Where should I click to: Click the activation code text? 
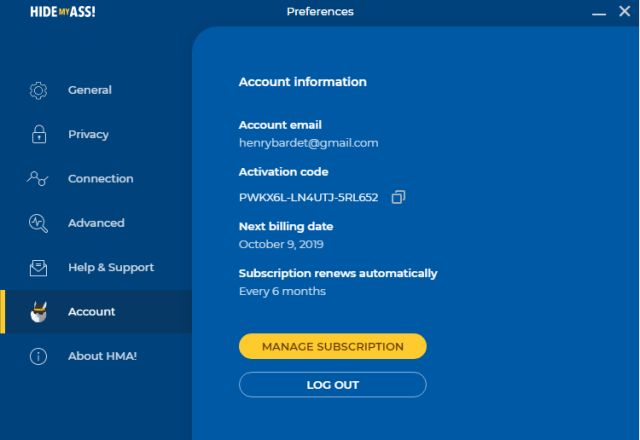309,198
